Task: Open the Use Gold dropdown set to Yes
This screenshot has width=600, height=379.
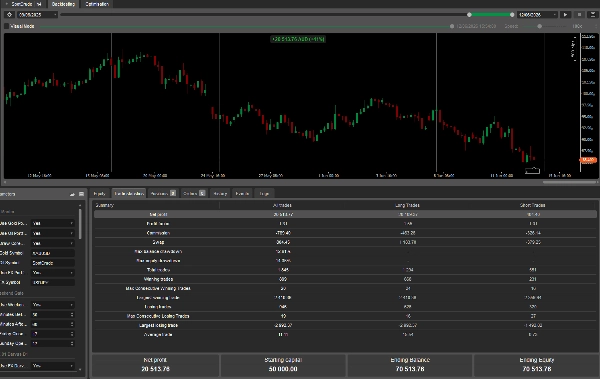Action: tap(52, 223)
